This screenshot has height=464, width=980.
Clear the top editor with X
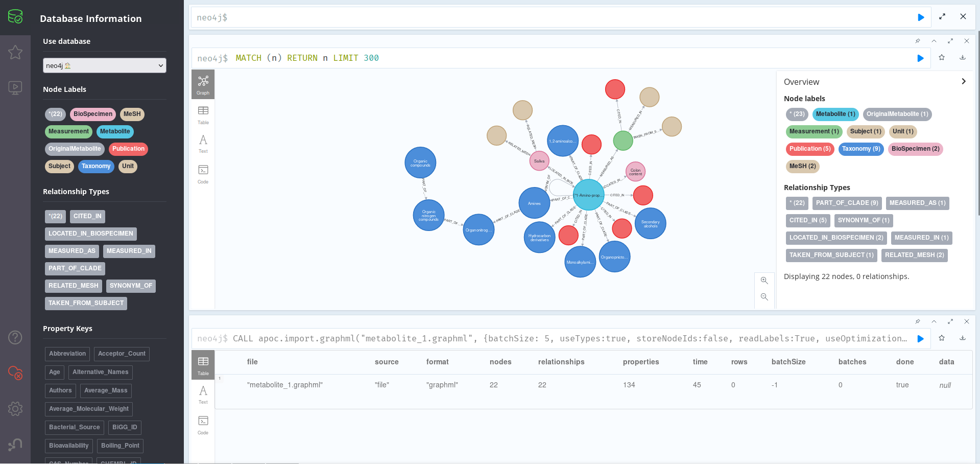pyautogui.click(x=963, y=17)
